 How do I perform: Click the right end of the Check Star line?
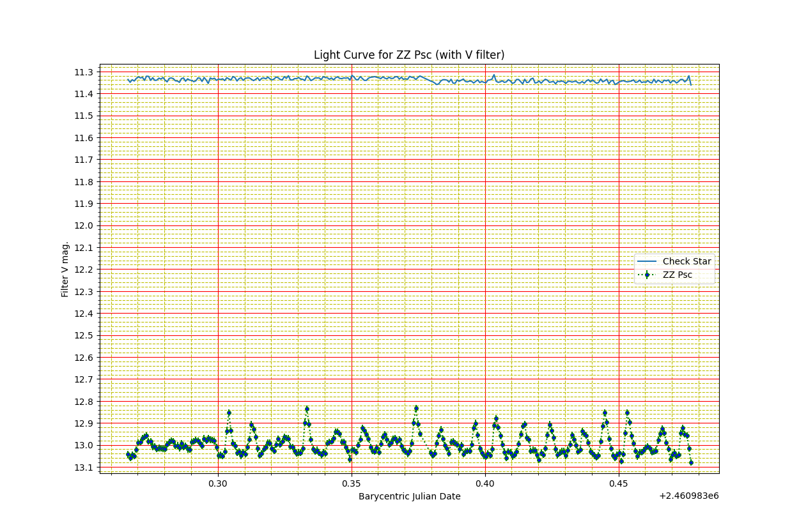coord(691,84)
